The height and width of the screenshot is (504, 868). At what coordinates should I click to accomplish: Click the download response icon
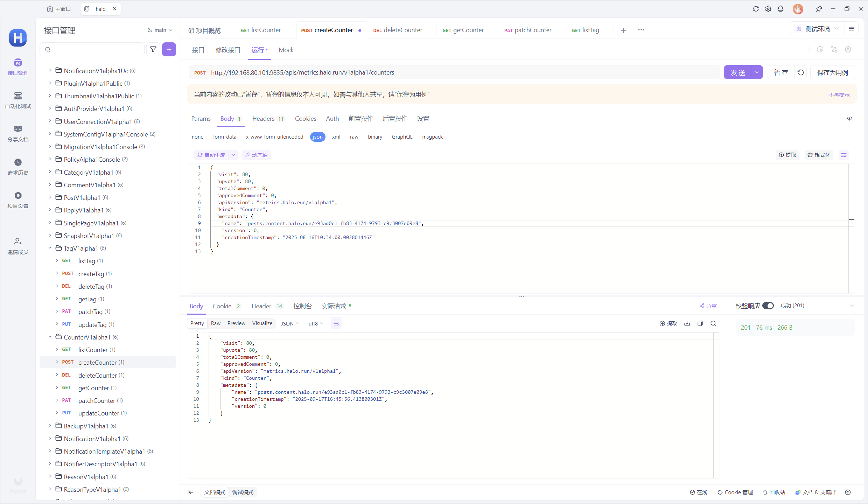(x=687, y=323)
